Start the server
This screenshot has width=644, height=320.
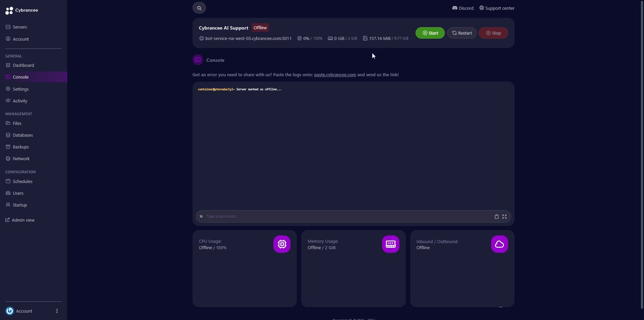click(x=430, y=33)
